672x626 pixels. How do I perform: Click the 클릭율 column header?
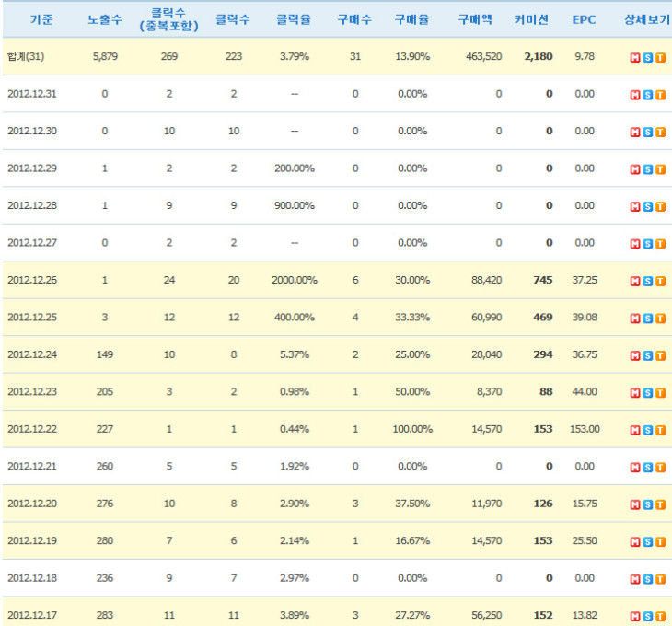coord(294,19)
